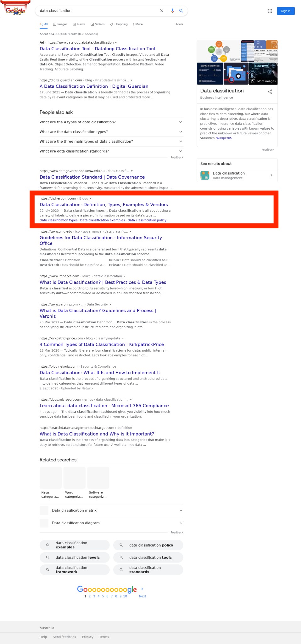
Task: Click 'Data classification examples' sitelink under Cipherpoint
Action: tap(103, 220)
